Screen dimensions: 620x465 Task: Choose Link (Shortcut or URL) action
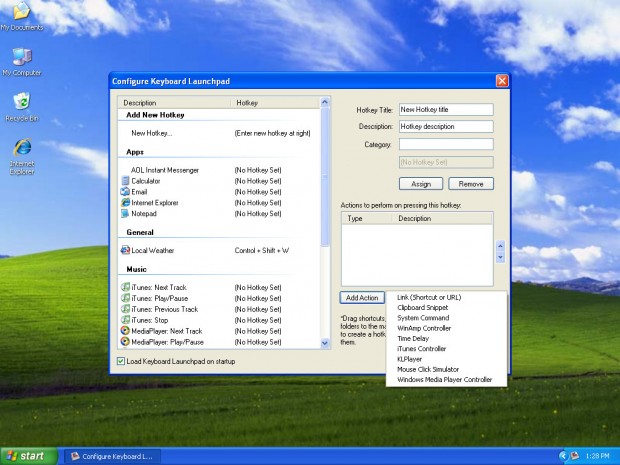point(446,297)
